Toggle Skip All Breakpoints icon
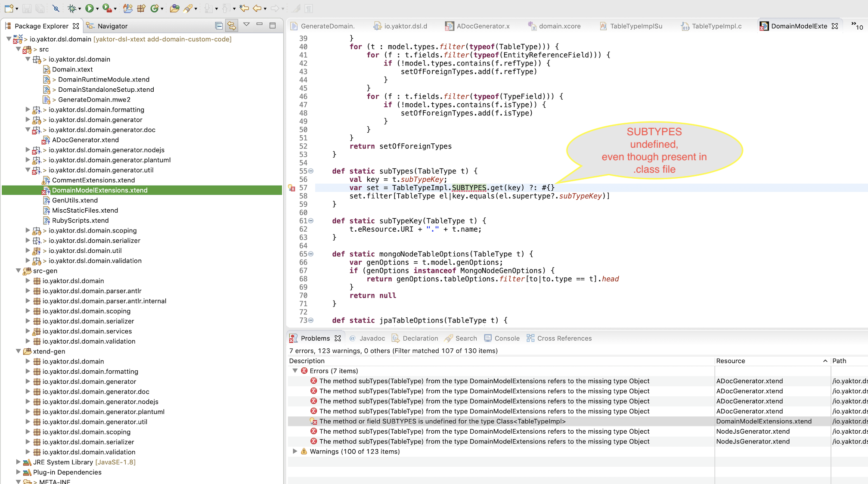Screen dimensions: 868x484 [56, 8]
